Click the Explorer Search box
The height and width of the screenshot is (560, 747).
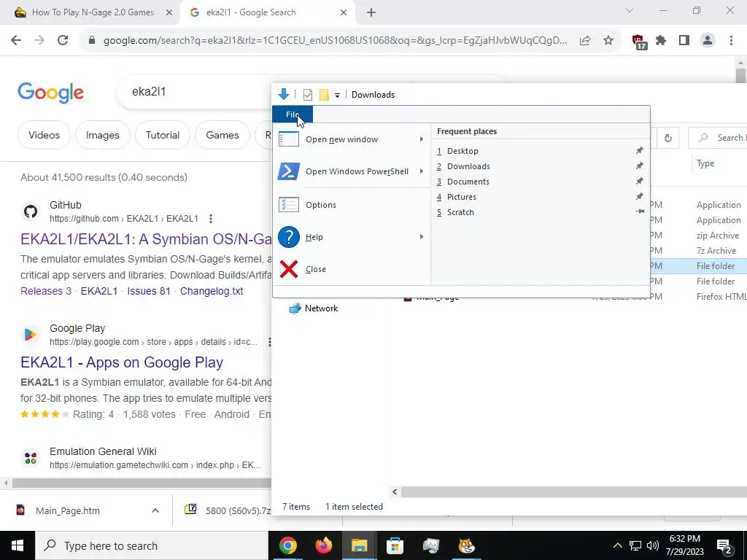[719, 138]
